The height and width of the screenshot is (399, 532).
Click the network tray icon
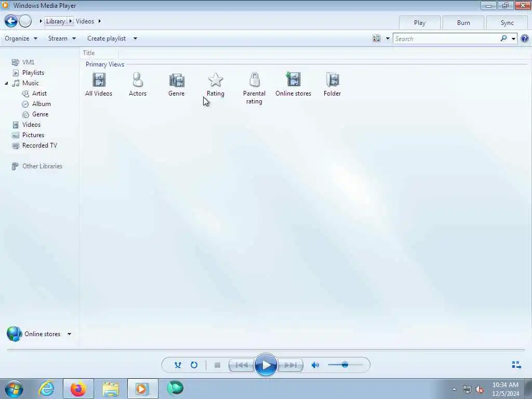[467, 390]
